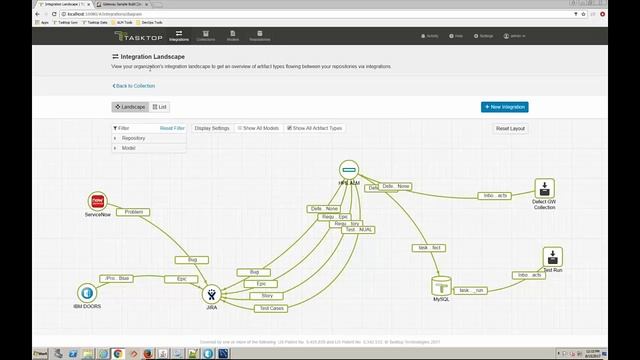The image size is (640, 360).
Task: Open Chrome from the taskbar
Action: (118, 353)
